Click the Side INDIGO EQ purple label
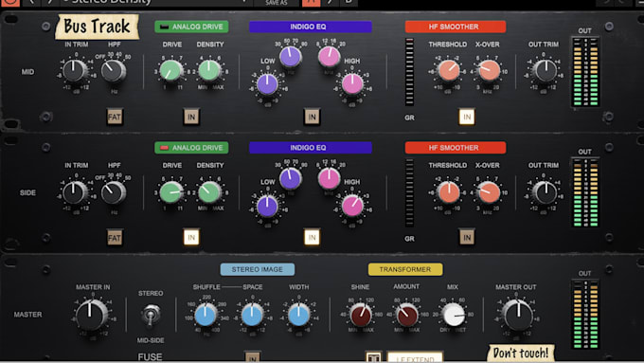The width and height of the screenshot is (644, 363). (310, 148)
